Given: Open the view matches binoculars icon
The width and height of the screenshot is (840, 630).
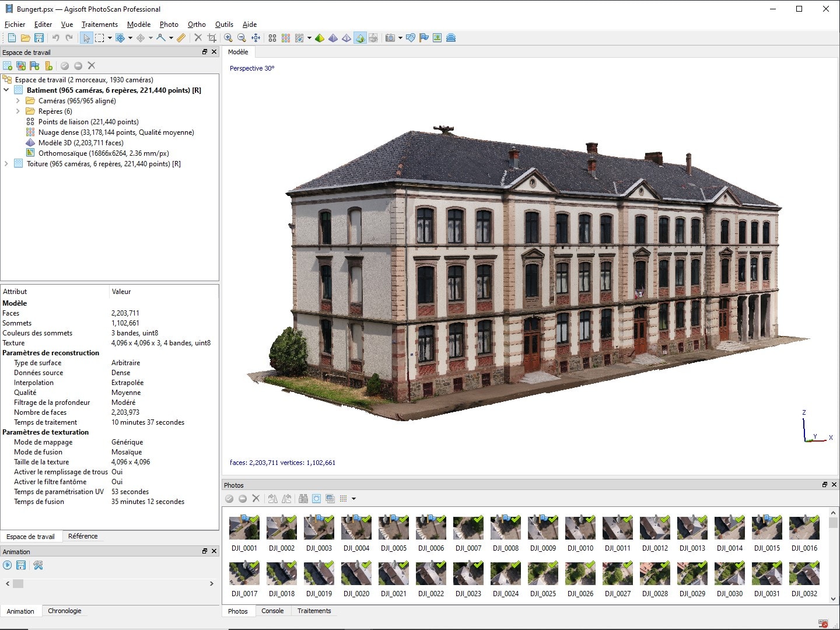Looking at the screenshot, I should 303,498.
